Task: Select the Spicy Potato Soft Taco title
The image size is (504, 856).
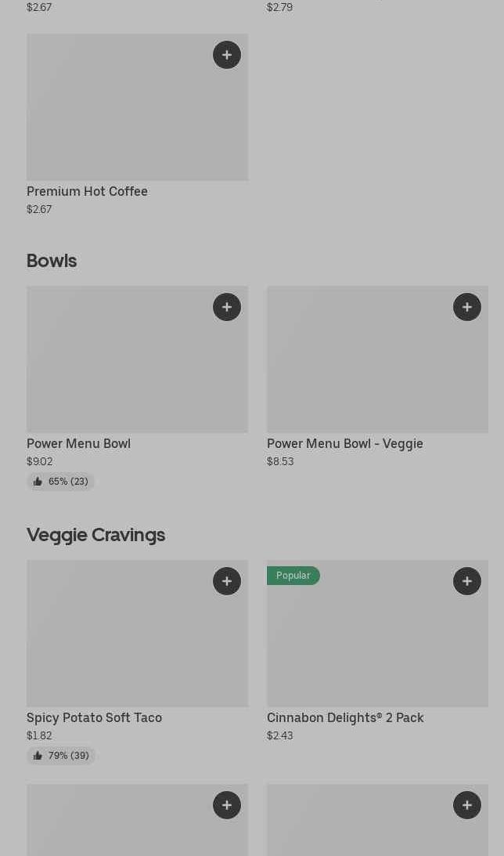Action: click(94, 717)
